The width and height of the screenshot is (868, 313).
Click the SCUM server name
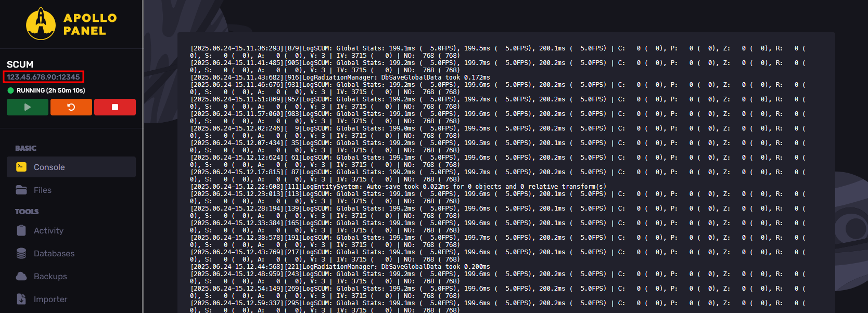(x=20, y=64)
